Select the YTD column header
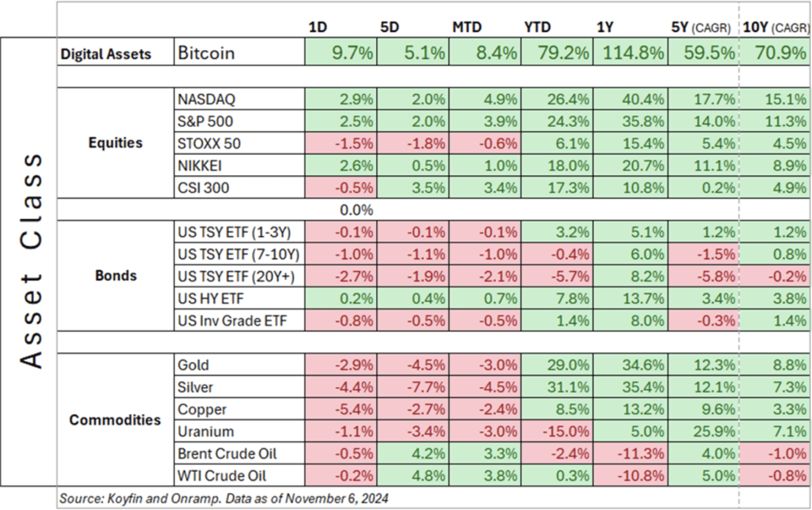The height and width of the screenshot is (510, 812). tap(537, 27)
